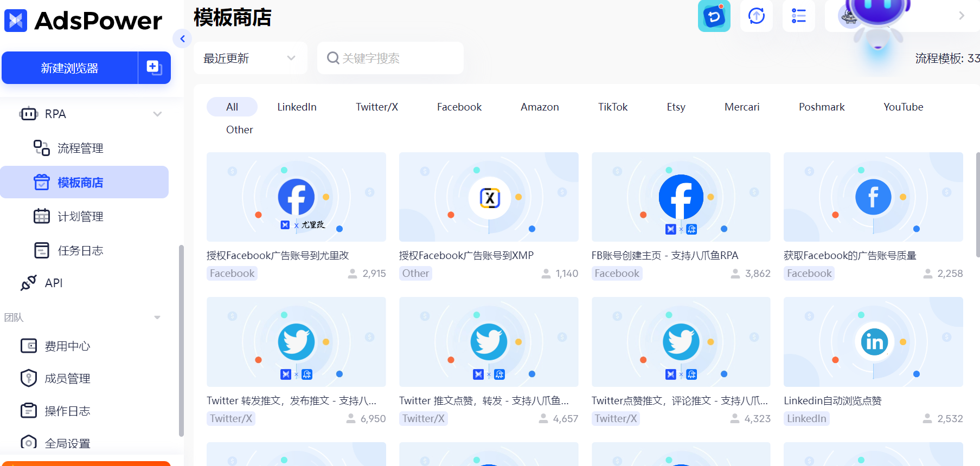980x466 pixels.
Task: Click the 任务日志 log icon
Action: pyautogui.click(x=42, y=250)
